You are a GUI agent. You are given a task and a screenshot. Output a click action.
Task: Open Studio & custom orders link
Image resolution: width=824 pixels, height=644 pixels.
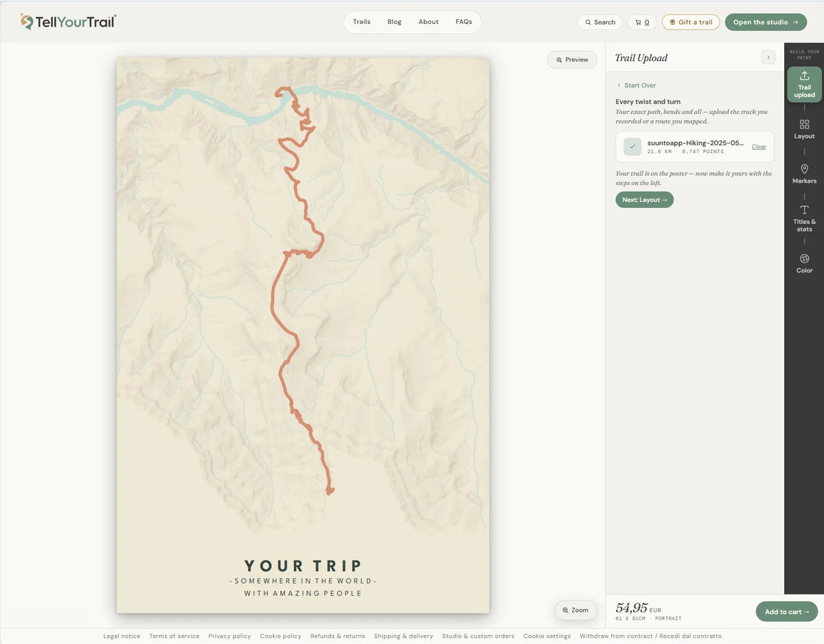478,636
